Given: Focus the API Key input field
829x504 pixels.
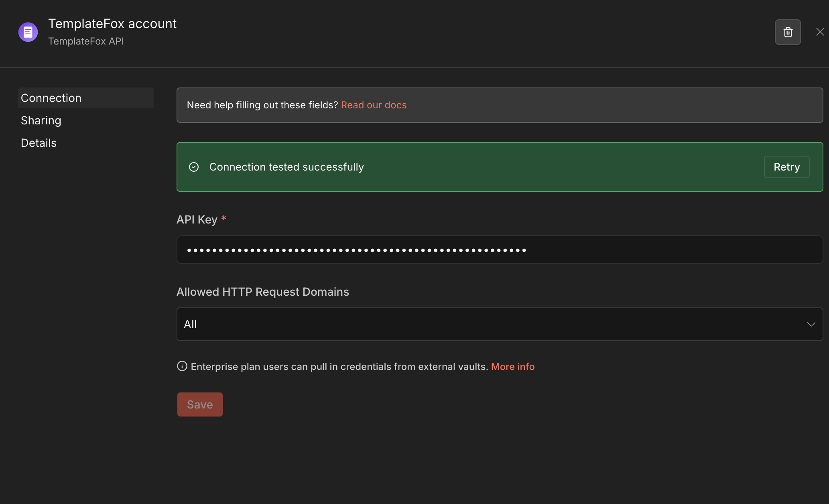Looking at the screenshot, I should click(x=500, y=250).
